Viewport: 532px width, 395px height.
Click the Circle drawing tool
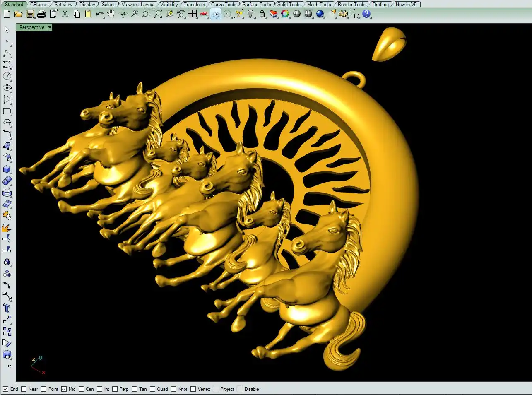pyautogui.click(x=7, y=76)
